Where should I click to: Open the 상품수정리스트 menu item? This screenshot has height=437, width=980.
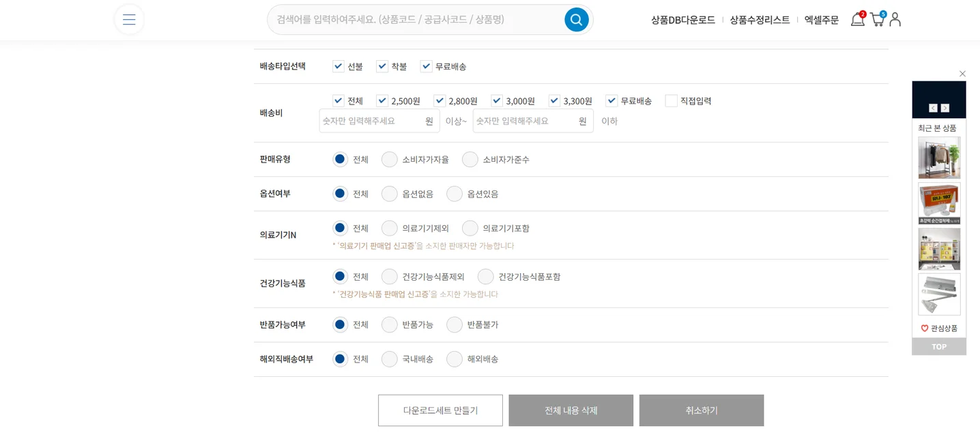(x=758, y=20)
